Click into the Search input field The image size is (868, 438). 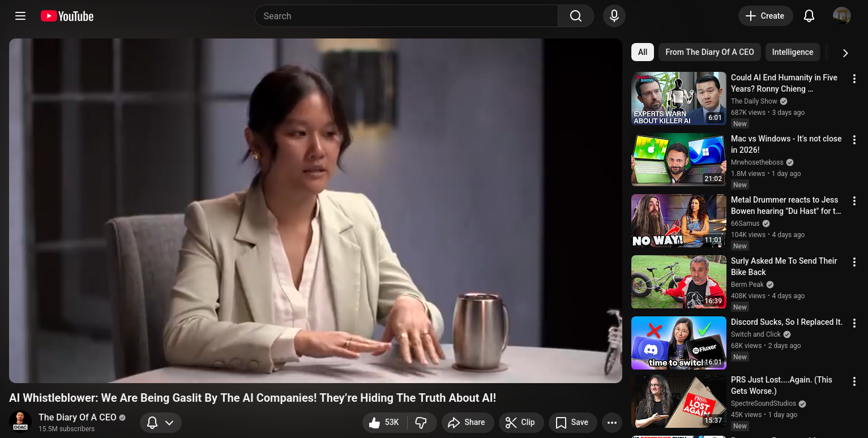pos(405,16)
